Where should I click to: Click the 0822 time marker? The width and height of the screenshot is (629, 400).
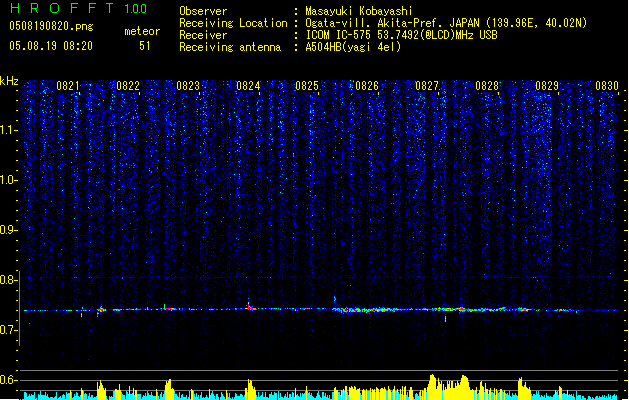[x=128, y=86]
